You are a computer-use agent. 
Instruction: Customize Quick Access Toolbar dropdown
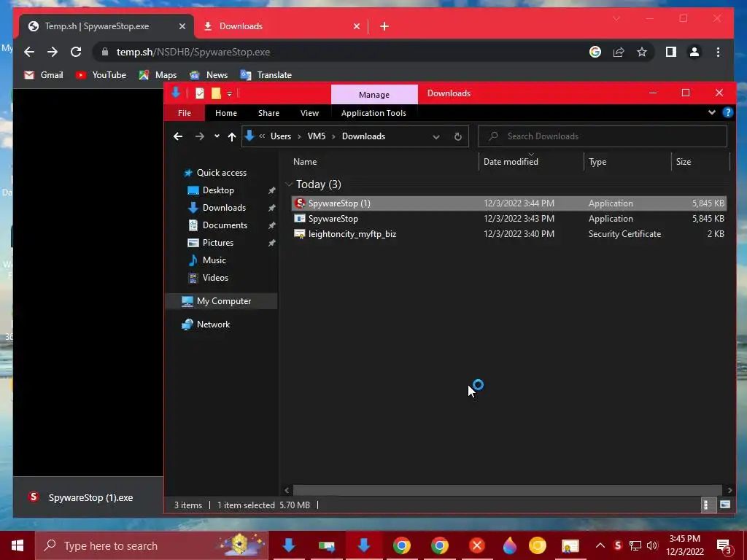pyautogui.click(x=229, y=94)
